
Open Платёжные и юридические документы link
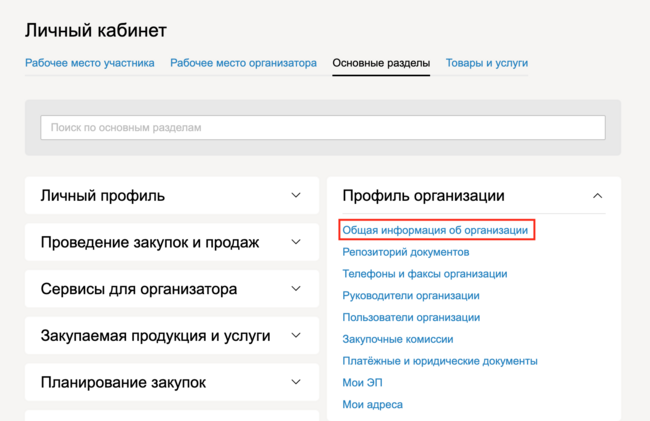click(440, 361)
